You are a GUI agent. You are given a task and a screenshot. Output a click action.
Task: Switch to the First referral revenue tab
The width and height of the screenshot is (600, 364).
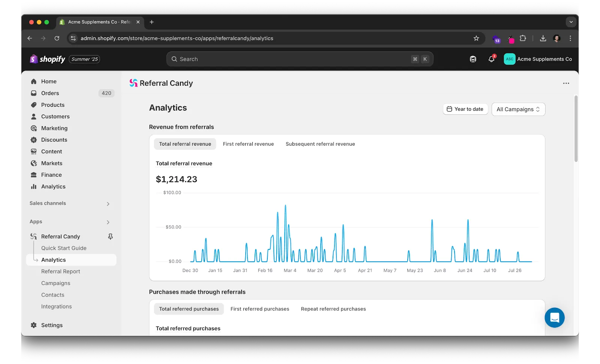pyautogui.click(x=248, y=144)
